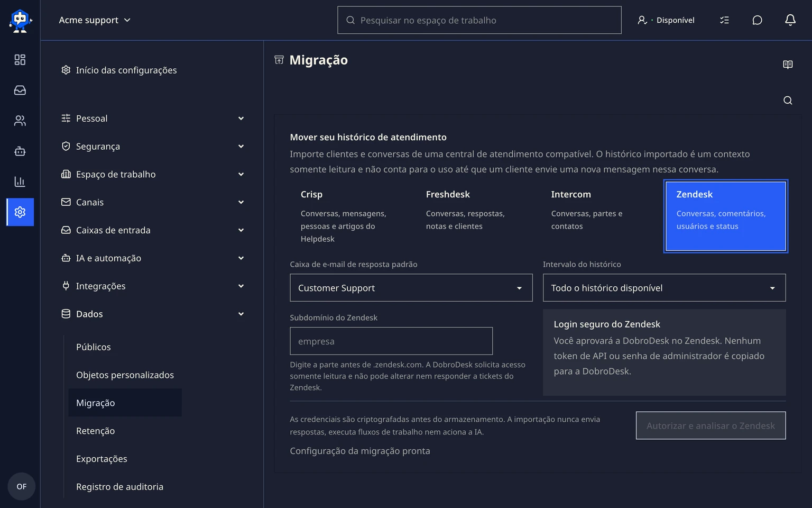Open the dashboard grid icon in sidebar

[x=20, y=60]
